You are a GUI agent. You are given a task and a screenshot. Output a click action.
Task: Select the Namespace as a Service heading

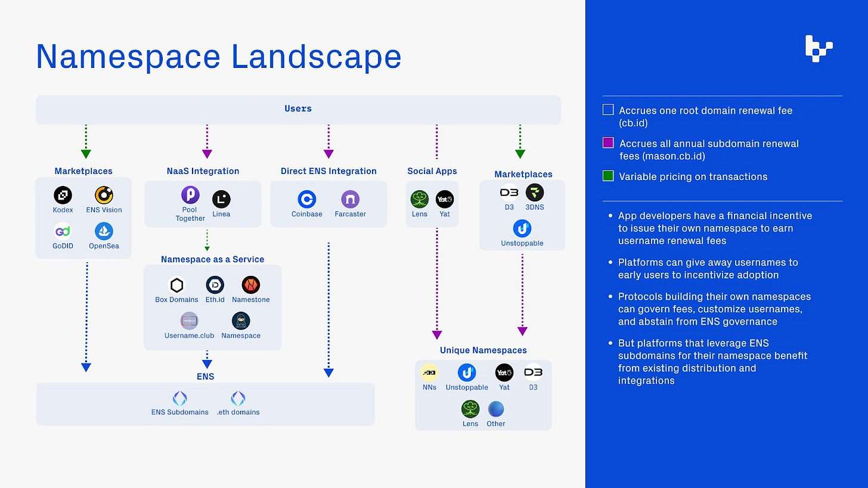[x=212, y=259]
